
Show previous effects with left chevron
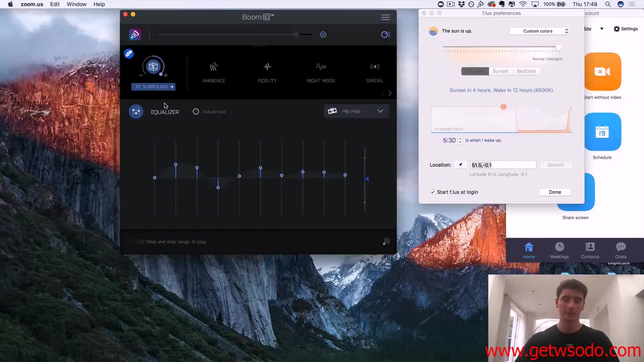382,93
